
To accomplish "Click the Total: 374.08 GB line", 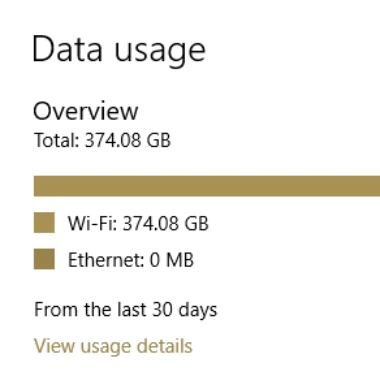I will tap(102, 140).
